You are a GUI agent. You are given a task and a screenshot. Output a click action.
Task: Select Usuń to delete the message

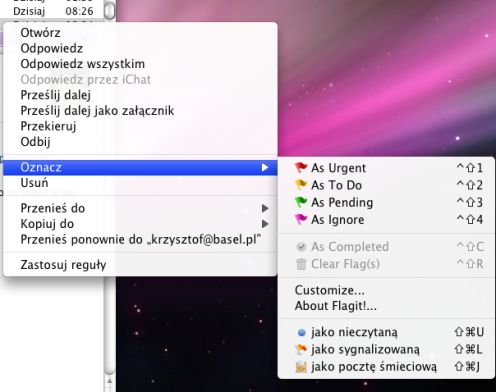[x=140, y=183]
